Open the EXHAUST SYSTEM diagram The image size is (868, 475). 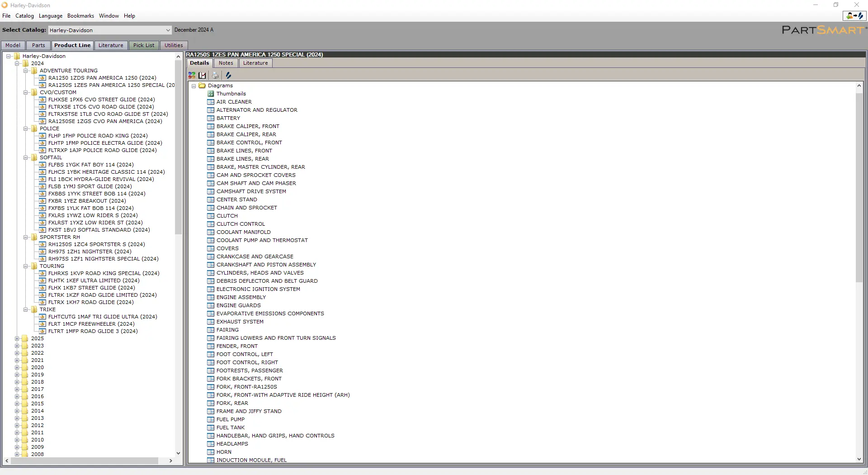pos(240,322)
